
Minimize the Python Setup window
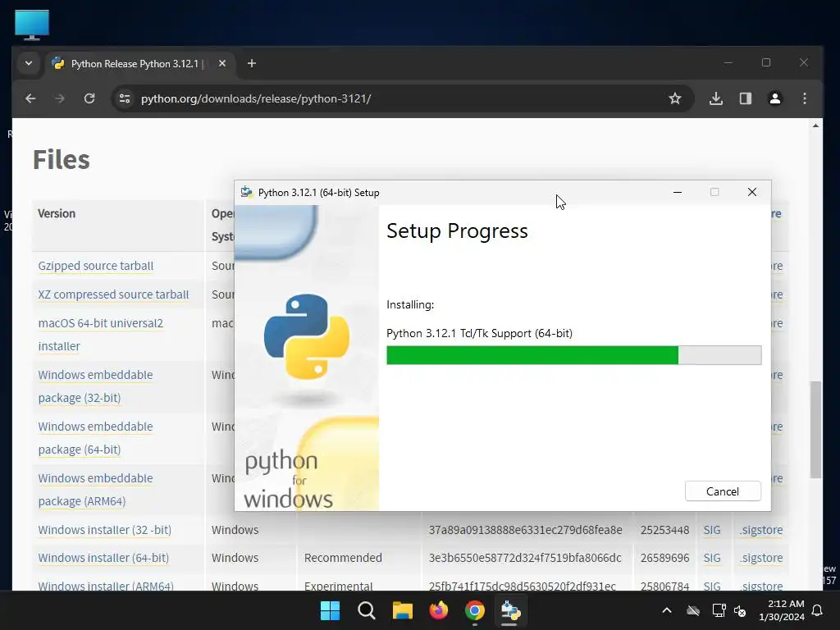coord(677,192)
